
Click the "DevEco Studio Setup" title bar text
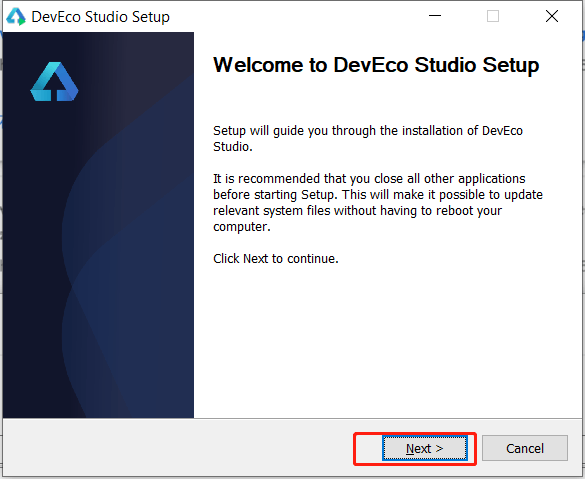coord(101,17)
